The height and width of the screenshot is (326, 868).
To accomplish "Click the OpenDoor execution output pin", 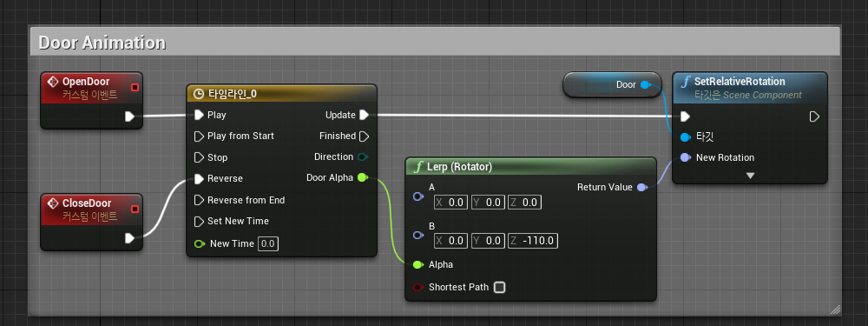I will tap(129, 116).
